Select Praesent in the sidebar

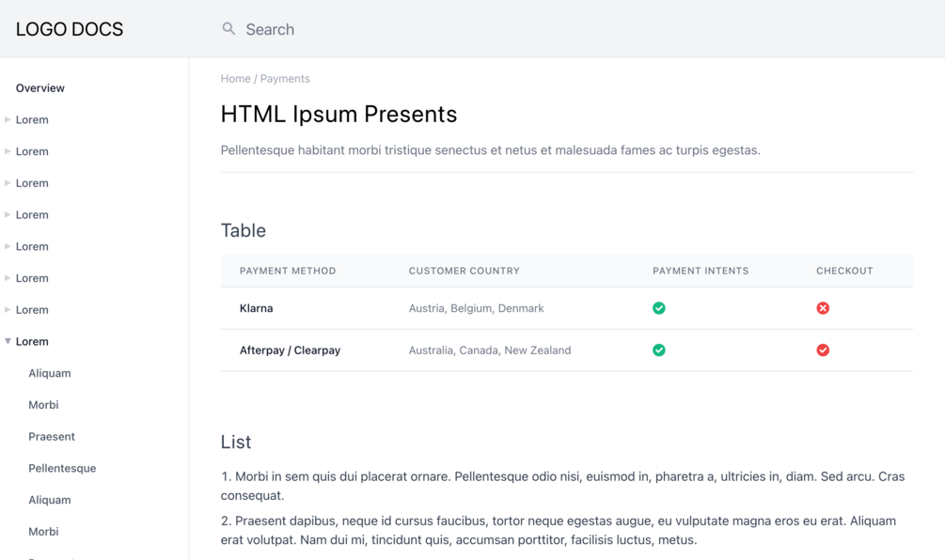pyautogui.click(x=52, y=437)
